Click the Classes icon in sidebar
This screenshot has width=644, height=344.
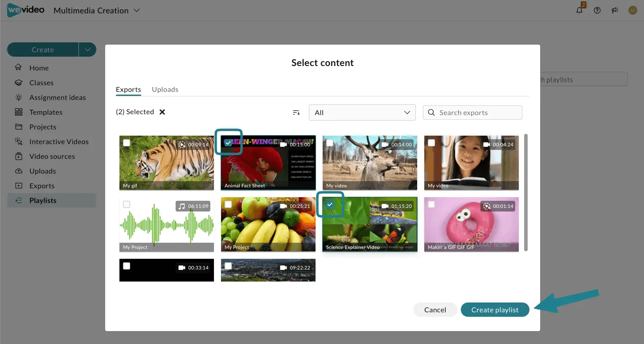click(19, 83)
